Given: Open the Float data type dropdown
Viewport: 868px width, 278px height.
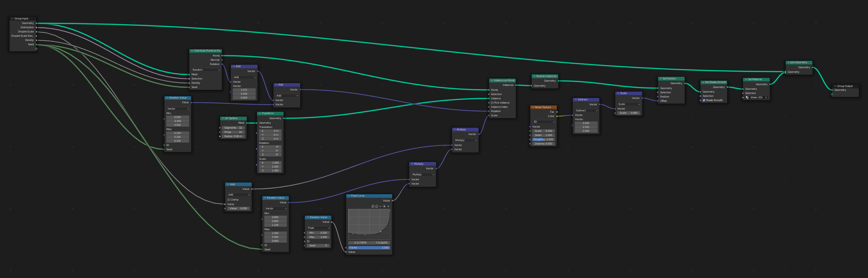Looking at the screenshot, I should [x=318, y=228].
